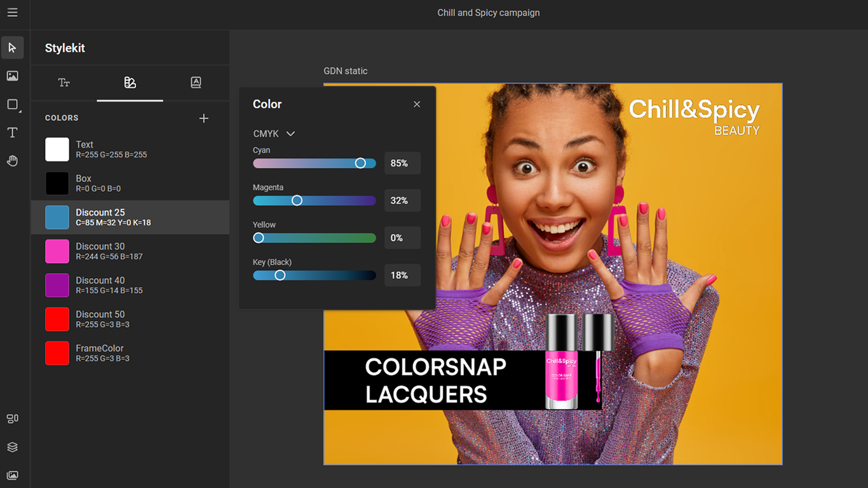The image size is (868, 488).
Task: Adjust the Key (Black) slider
Action: coord(315,275)
